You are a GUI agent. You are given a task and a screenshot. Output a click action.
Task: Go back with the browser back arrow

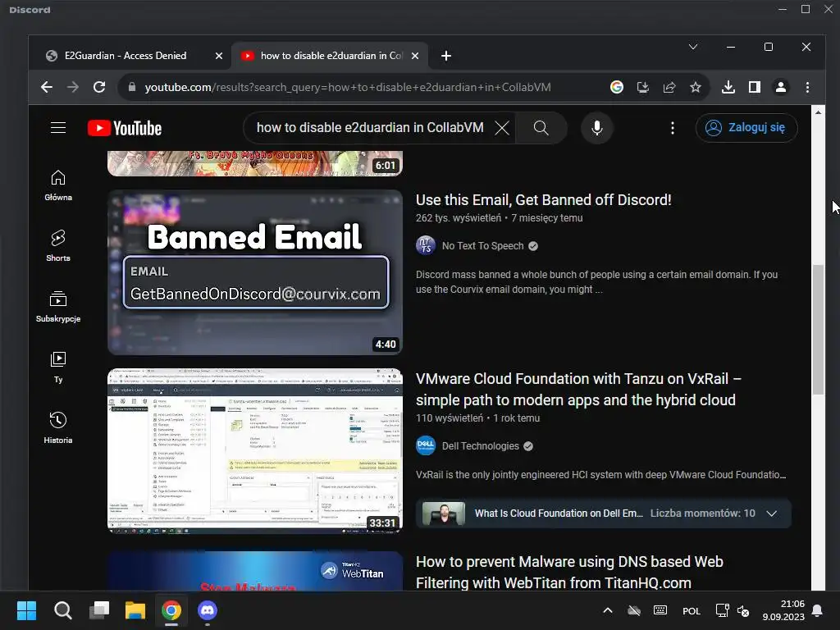click(x=47, y=87)
